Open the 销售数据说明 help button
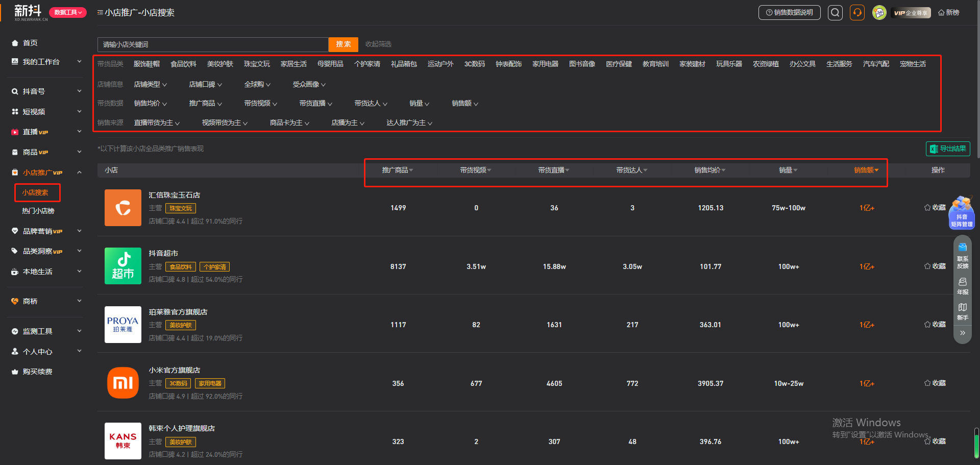The image size is (980, 465). (x=789, y=13)
